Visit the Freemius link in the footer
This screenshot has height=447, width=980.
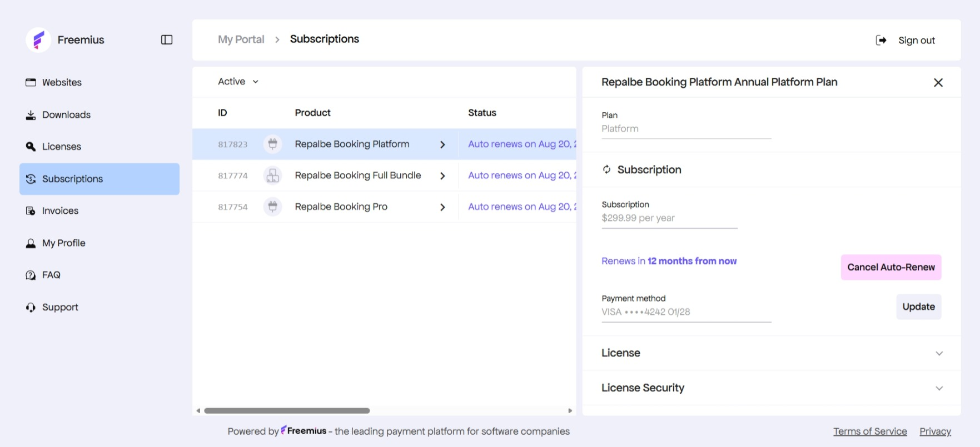click(304, 431)
